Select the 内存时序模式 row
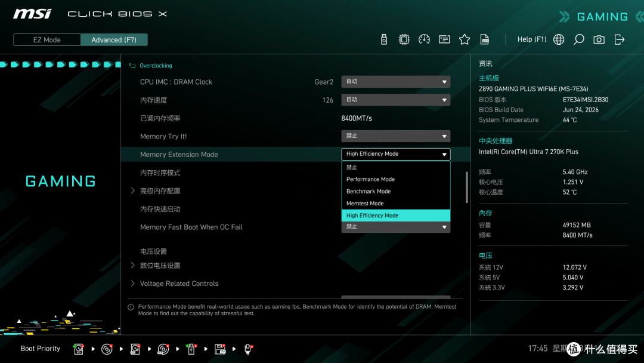The image size is (644, 363). (160, 173)
